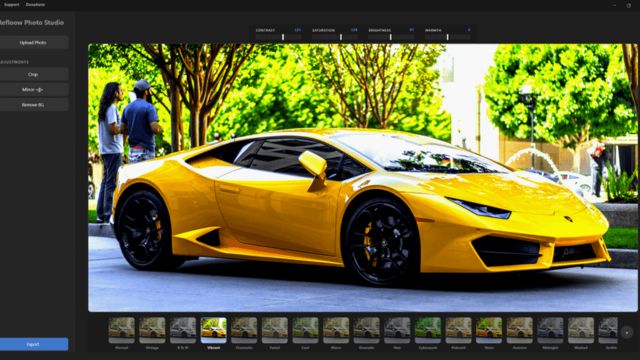
Task: Apply the Washed filter thumbnail
Action: (x=581, y=330)
